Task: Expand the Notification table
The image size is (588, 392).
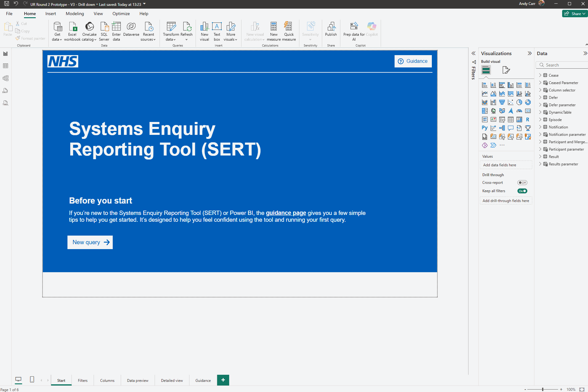Action: (540, 127)
